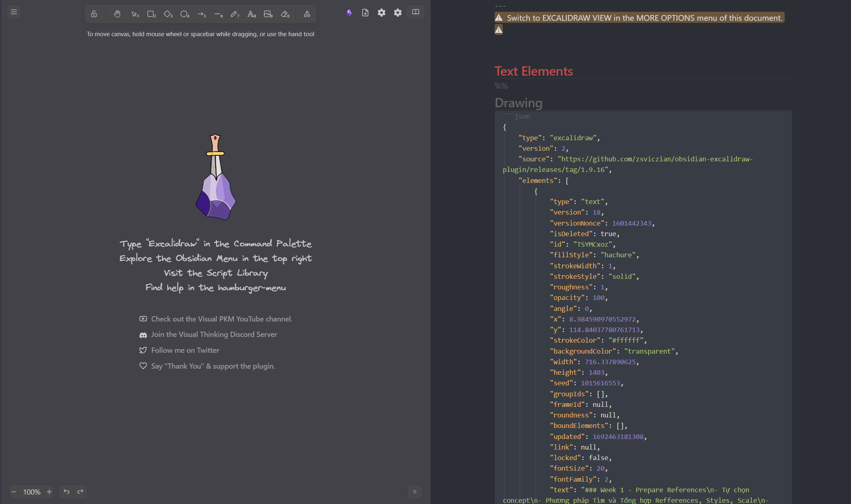Select the Ellipse tool
The width and height of the screenshot is (851, 504).
pos(185,13)
